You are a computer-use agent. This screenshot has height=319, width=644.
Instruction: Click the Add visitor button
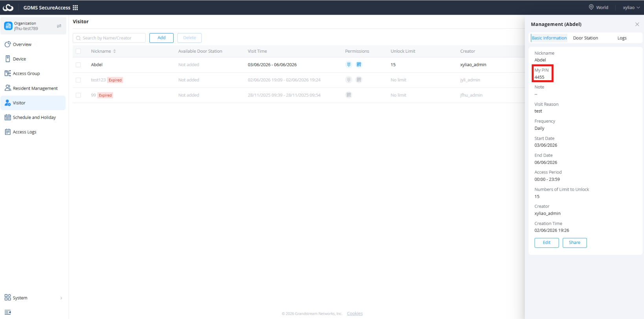[x=161, y=38]
